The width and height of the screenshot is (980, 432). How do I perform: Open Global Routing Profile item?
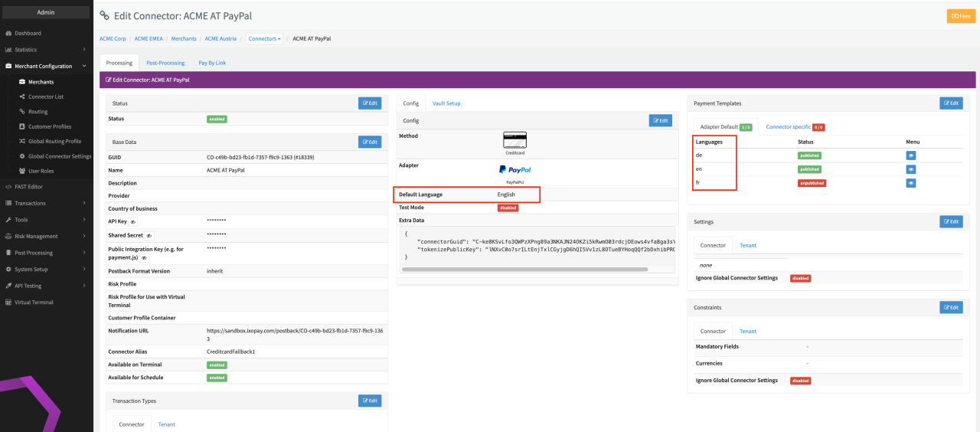click(54, 141)
